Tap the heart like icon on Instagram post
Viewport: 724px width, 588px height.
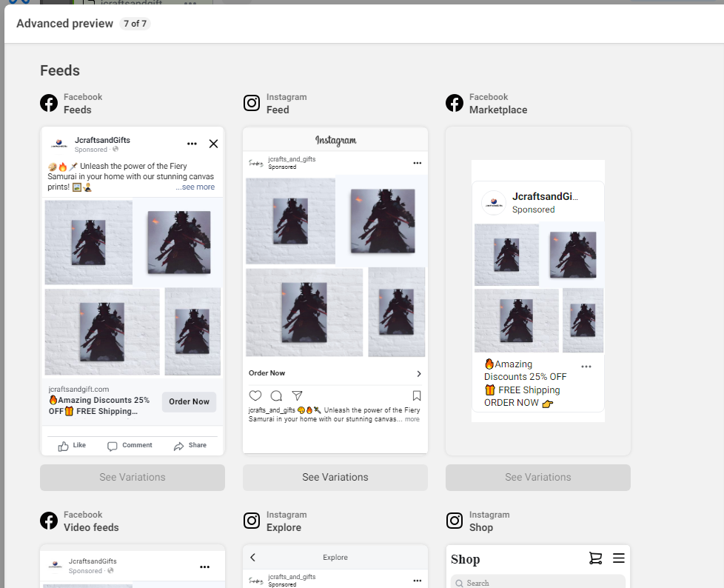(x=255, y=395)
